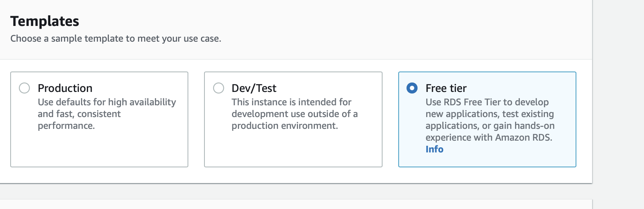Image resolution: width=644 pixels, height=209 pixels.
Task: Click 'Choose a sample template' subtitle text
Action: tap(116, 38)
